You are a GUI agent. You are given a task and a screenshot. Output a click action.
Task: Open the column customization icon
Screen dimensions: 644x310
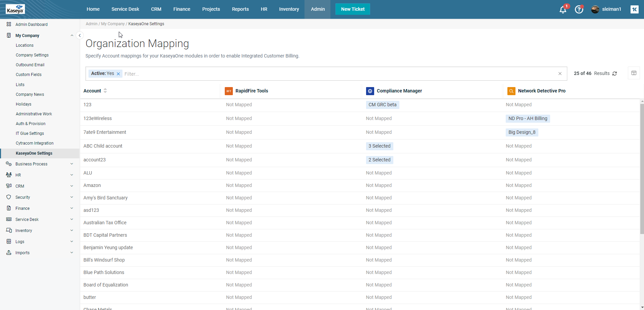click(x=634, y=73)
